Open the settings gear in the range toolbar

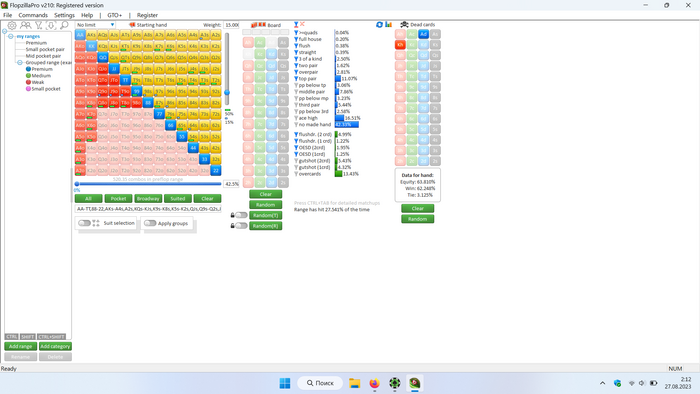pos(12,25)
